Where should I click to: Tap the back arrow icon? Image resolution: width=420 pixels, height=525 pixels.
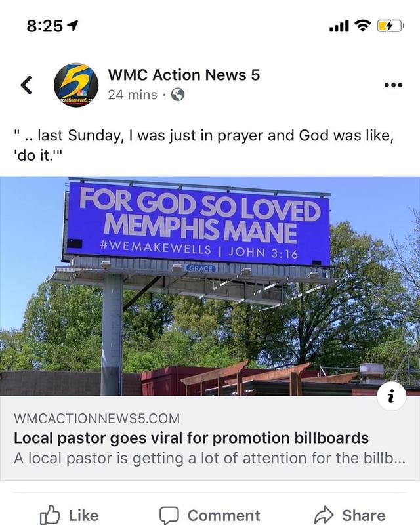(x=26, y=85)
